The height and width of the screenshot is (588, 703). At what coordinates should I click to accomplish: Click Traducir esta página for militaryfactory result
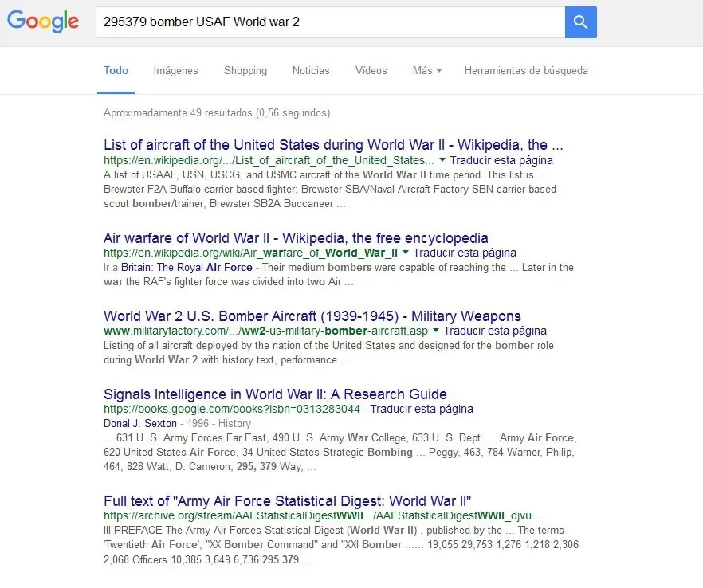pyautogui.click(x=495, y=331)
